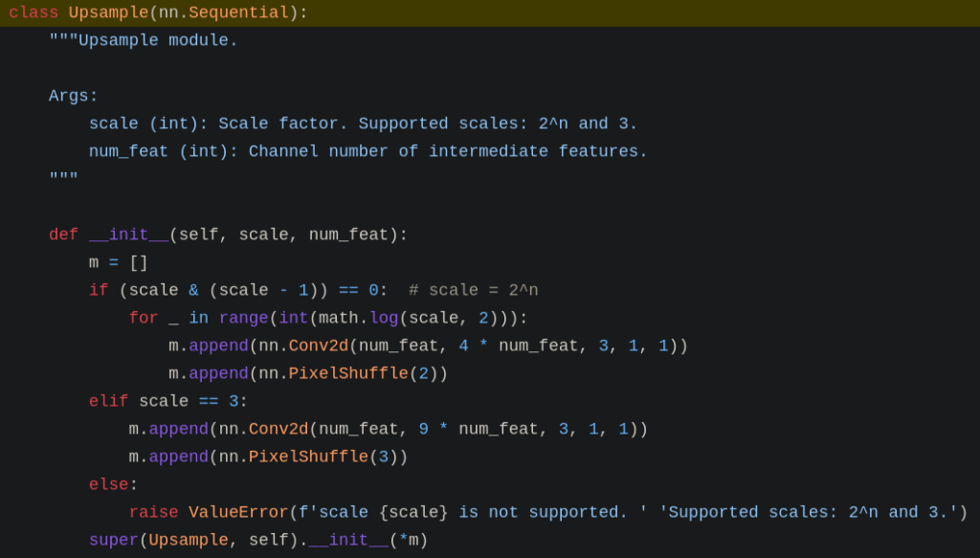Image resolution: width=980 pixels, height=558 pixels.
Task: Click 'PixelShuffle' with argument 3
Action: [x=308, y=457]
